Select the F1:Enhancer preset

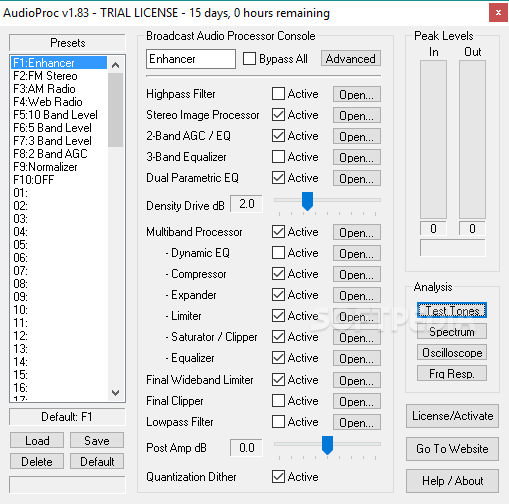click(x=59, y=63)
